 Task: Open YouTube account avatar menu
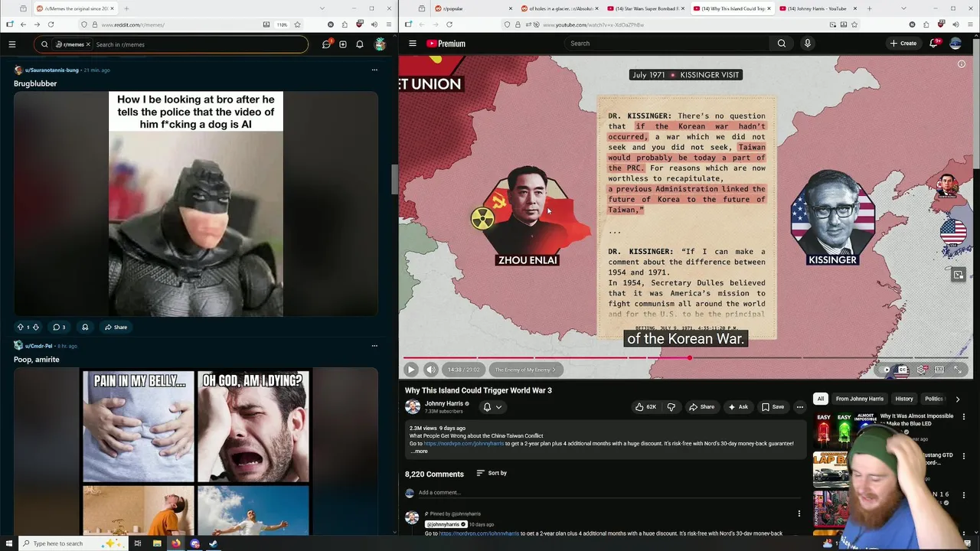pyautogui.click(x=955, y=44)
